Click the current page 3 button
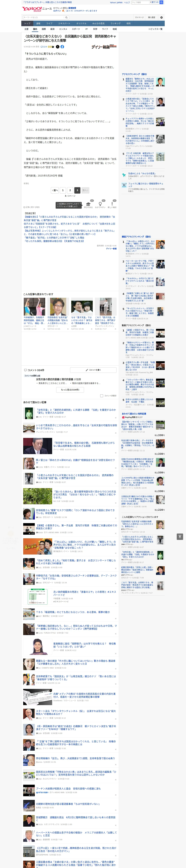Viewport: 186px width, 868px height. [x=77, y=190]
